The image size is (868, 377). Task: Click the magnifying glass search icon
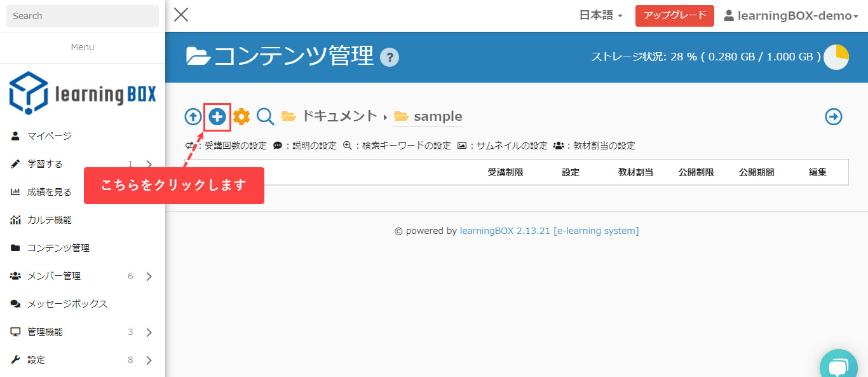(265, 116)
